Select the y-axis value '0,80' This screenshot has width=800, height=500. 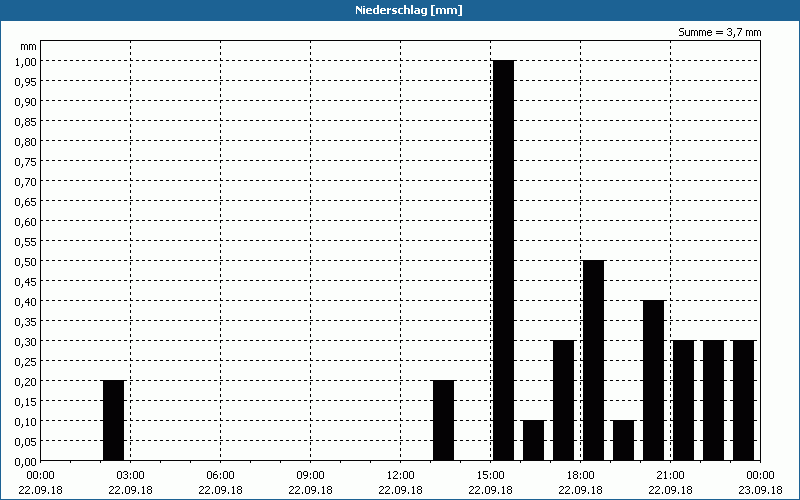pyautogui.click(x=26, y=141)
